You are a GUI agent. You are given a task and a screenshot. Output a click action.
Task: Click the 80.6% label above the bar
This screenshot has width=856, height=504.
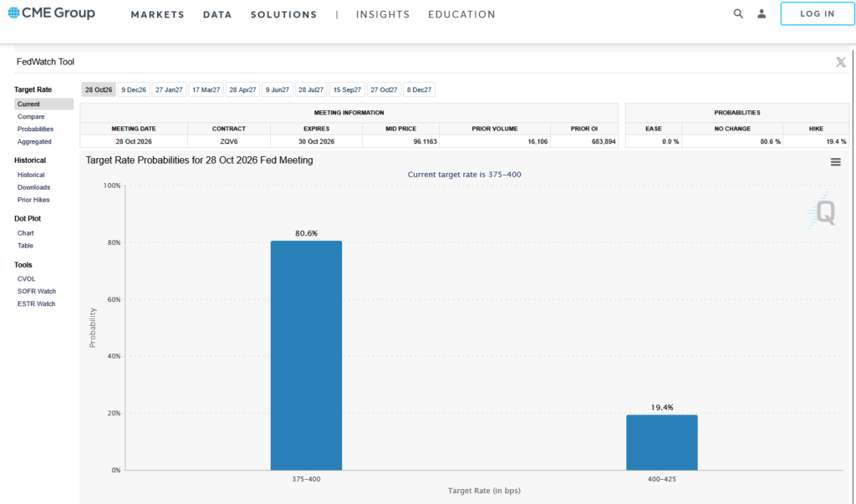(306, 233)
